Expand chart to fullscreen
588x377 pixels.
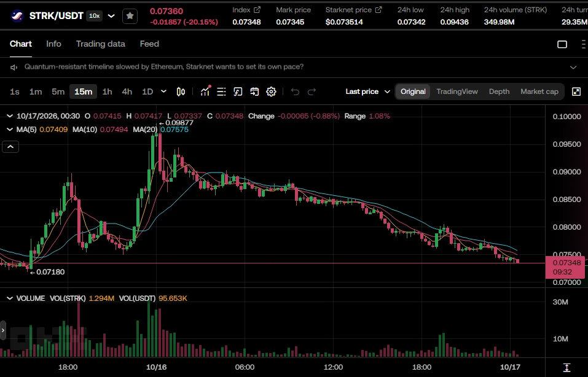[576, 91]
